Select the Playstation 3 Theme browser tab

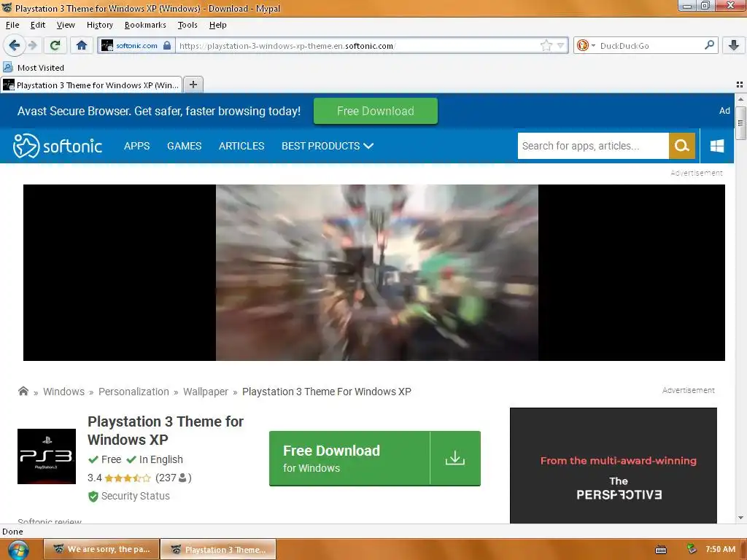91,85
